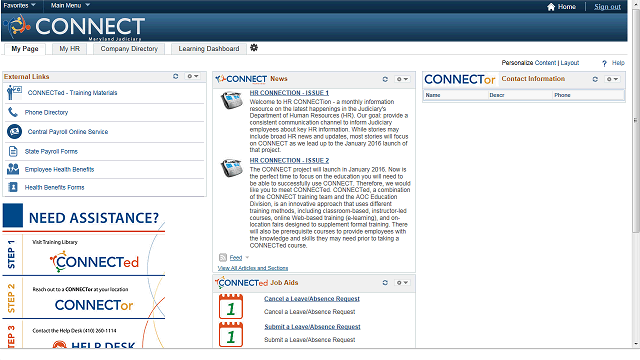
Task: Refresh the Contact Information pagelet
Action: [595, 79]
